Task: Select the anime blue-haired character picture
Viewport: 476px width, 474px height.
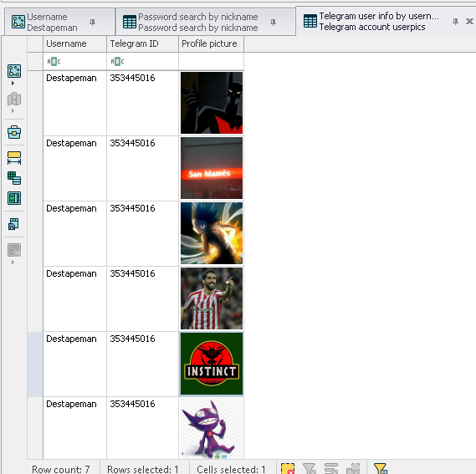Action: pyautogui.click(x=212, y=233)
